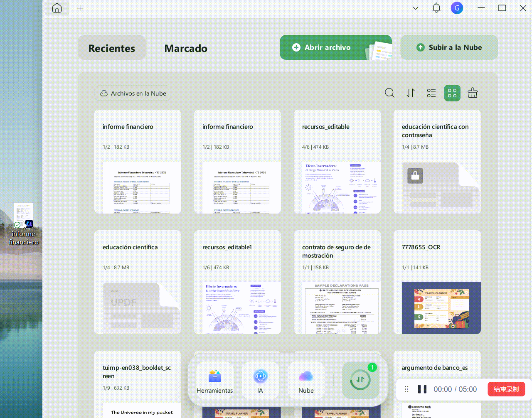Expand the title bar dropdown chevron

point(416,8)
